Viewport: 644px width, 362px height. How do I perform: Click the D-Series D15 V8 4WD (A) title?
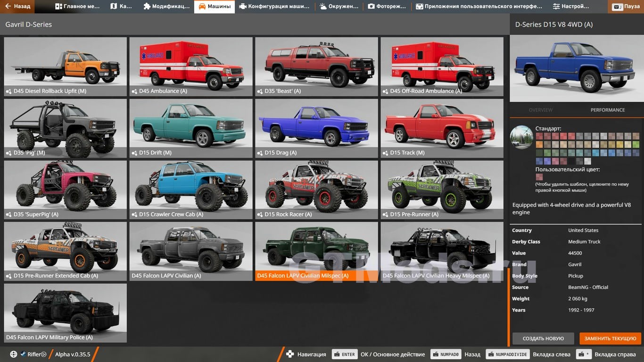click(554, 24)
